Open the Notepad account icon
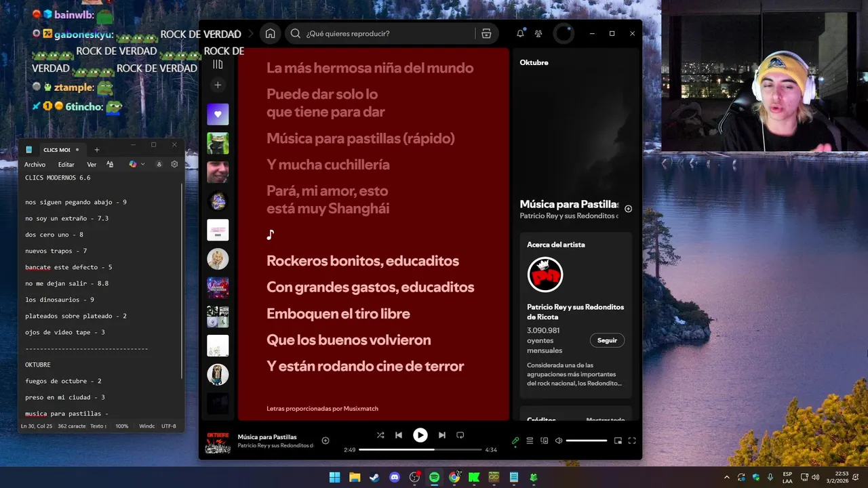 coord(159,164)
